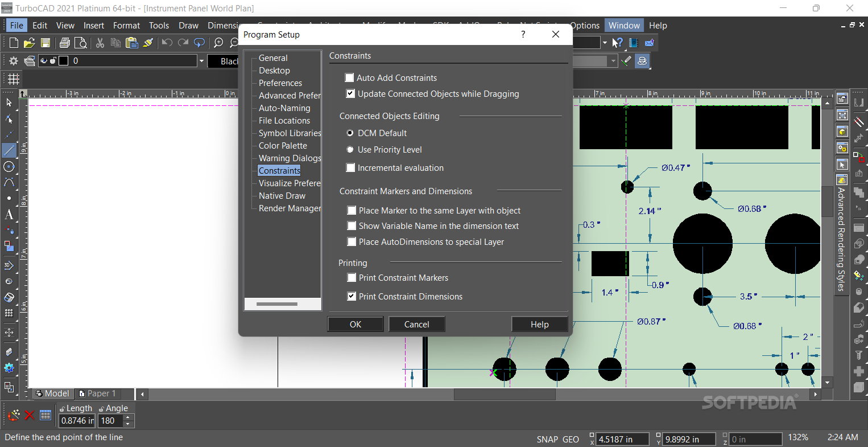868x447 pixels.
Task: Open Print Preview icon
Action: pos(81,43)
